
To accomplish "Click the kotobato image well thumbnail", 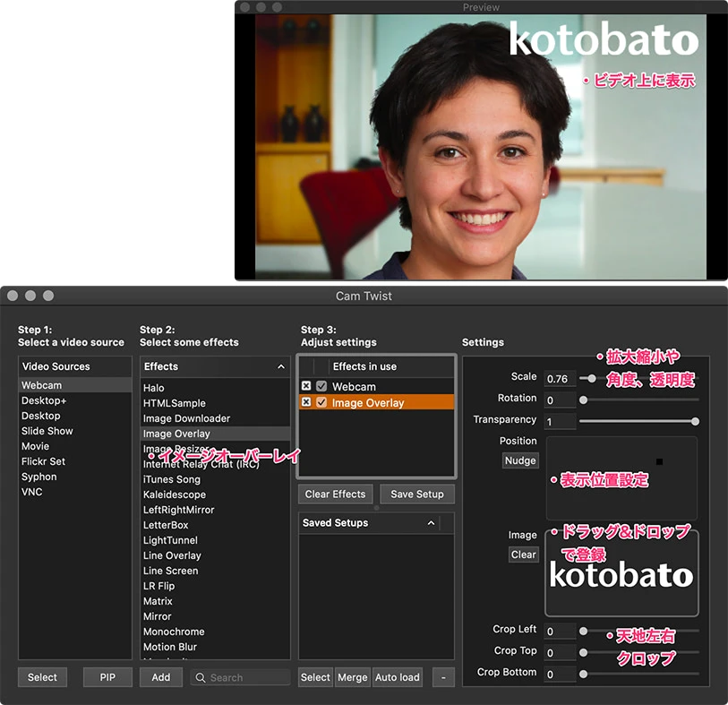I will [621, 574].
